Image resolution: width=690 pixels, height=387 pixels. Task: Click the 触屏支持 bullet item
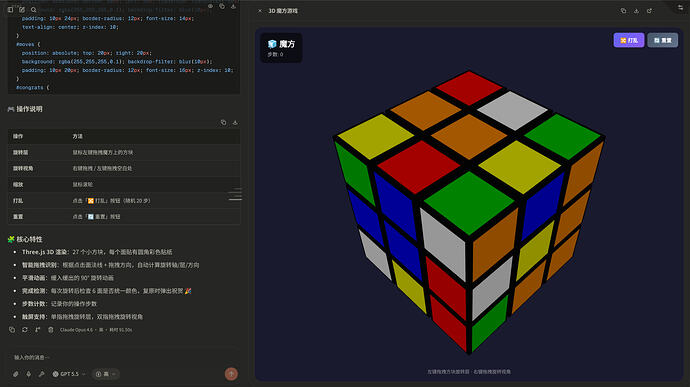tap(82, 317)
